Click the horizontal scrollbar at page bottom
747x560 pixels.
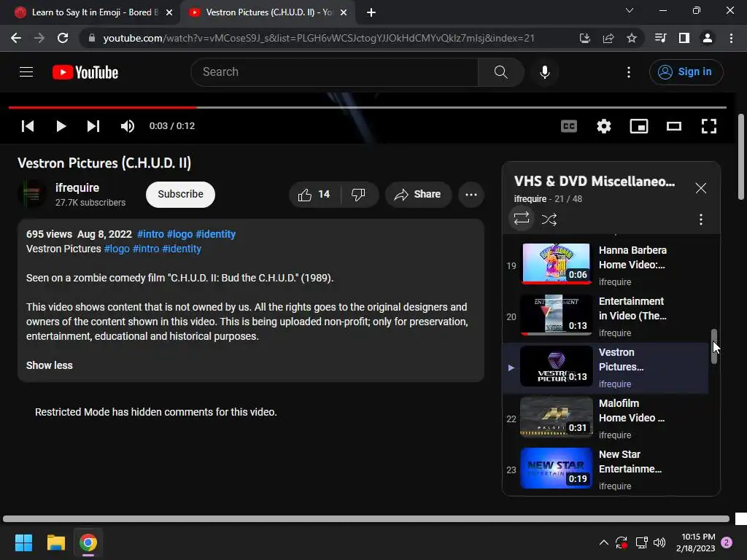click(x=366, y=519)
